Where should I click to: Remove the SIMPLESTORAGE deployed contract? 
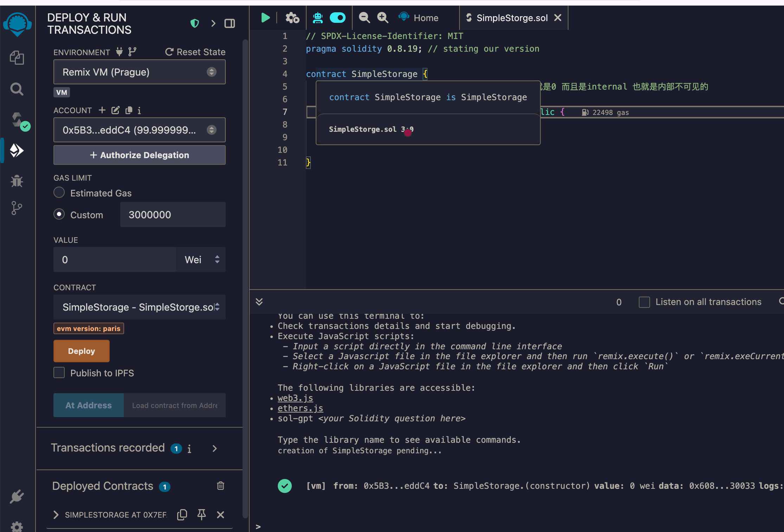(x=220, y=515)
